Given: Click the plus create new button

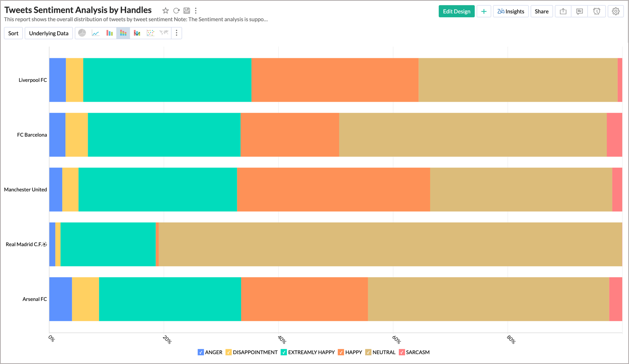Looking at the screenshot, I should [x=484, y=11].
